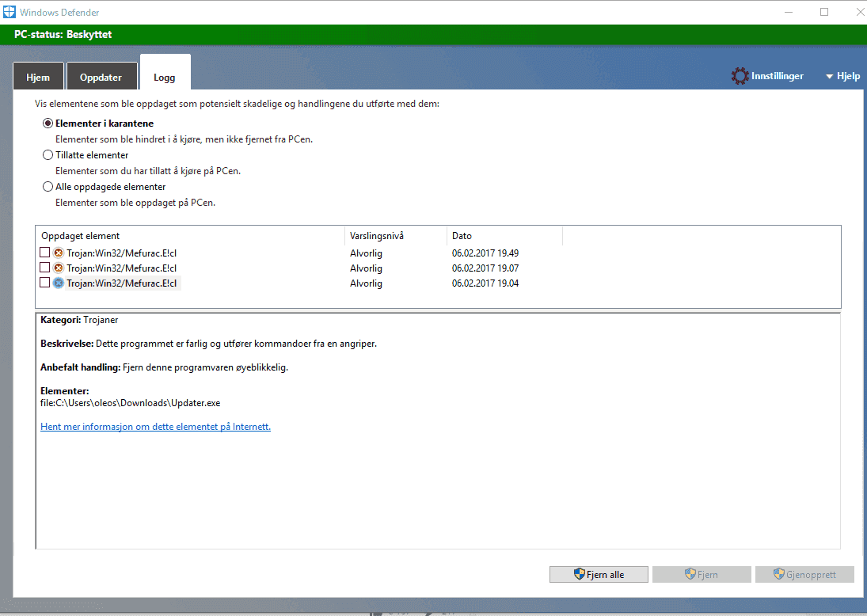The height and width of the screenshot is (616, 867).
Task: Click threat icon for the 19.04 Trojan entry
Action: [x=59, y=283]
